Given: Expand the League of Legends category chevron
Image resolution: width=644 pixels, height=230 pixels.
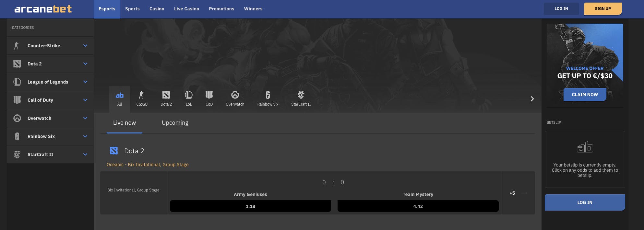Looking at the screenshot, I should 85,82.
